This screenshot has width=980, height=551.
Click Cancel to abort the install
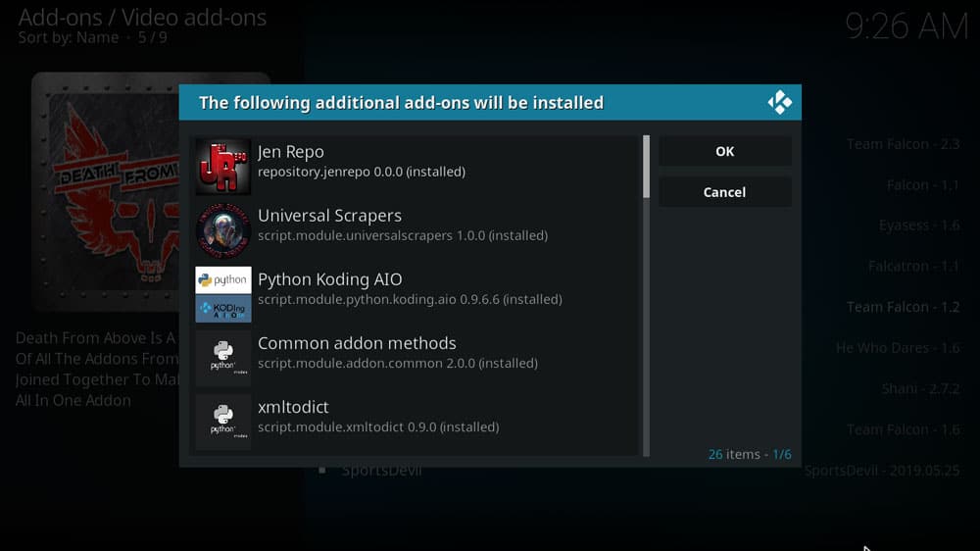pos(724,192)
